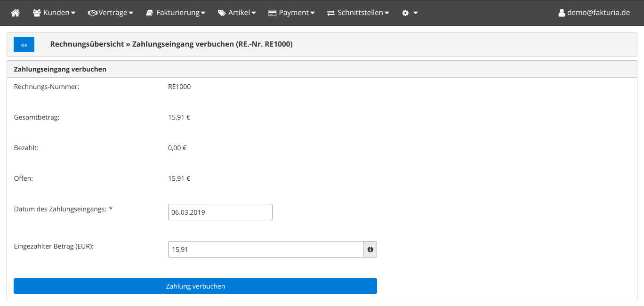Screen dimensions: 644x306
Task: Click the book icon beside Fakturierung
Action: (x=149, y=13)
